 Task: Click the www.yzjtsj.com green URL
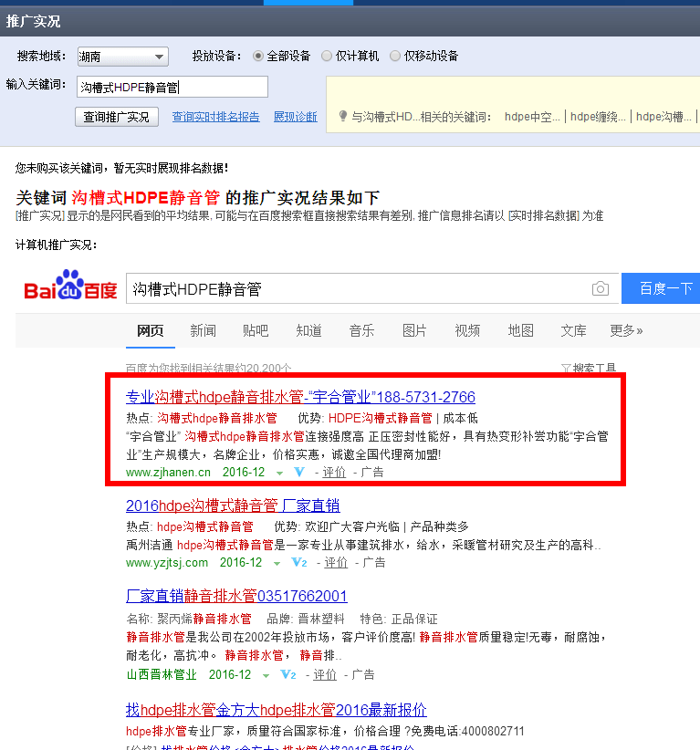pyautogui.click(x=167, y=562)
